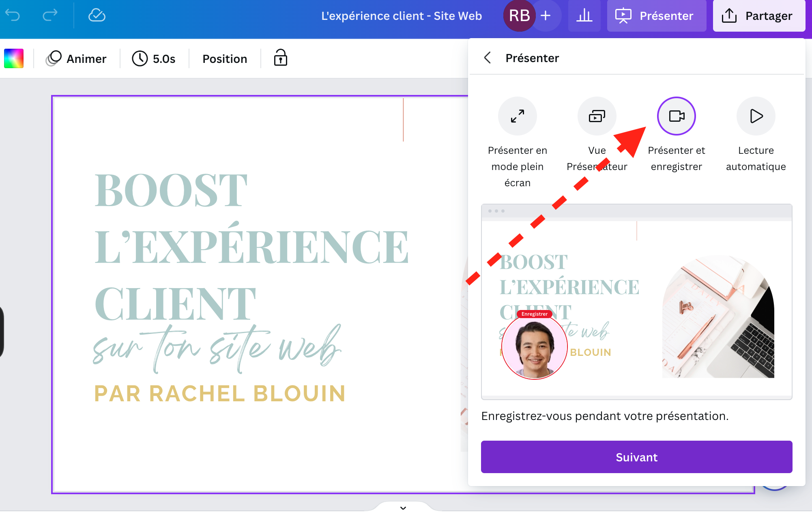Select Présenter et enregistrer camera icon

pyautogui.click(x=676, y=116)
